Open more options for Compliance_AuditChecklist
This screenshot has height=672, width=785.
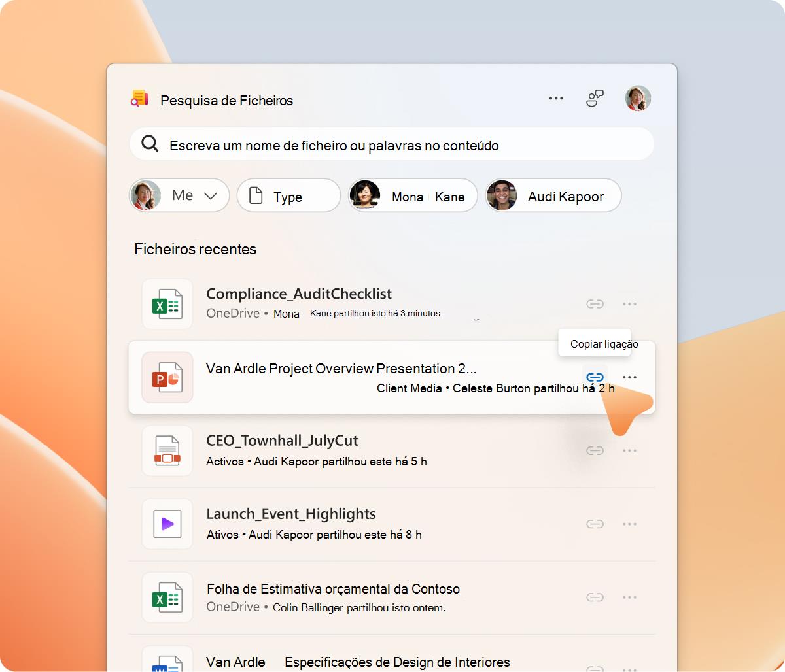click(629, 304)
